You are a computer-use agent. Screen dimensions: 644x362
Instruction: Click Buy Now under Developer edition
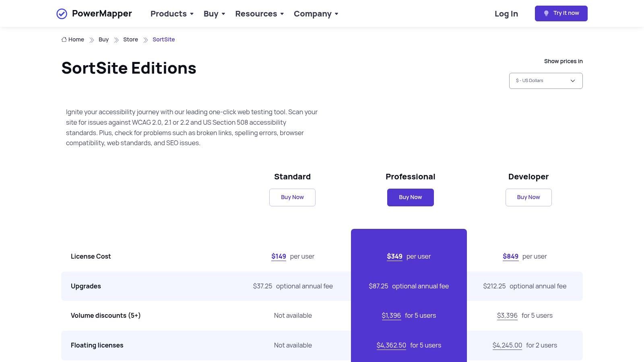click(x=528, y=197)
